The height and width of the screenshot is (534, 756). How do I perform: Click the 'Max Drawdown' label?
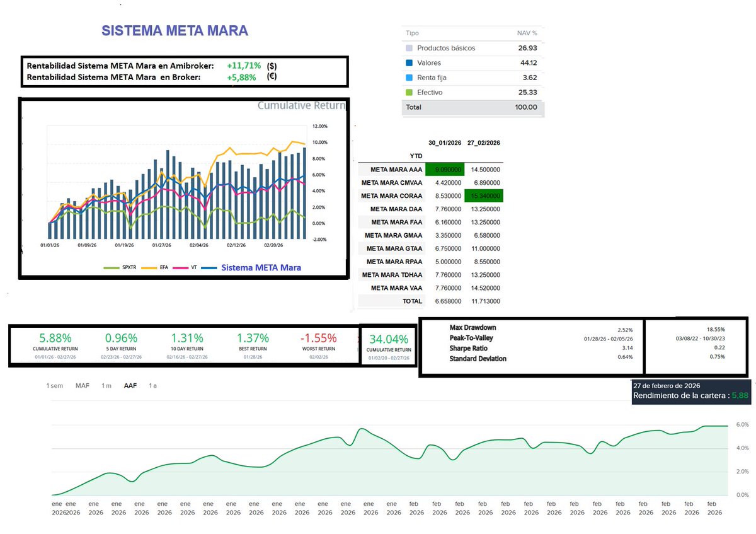[473, 328]
